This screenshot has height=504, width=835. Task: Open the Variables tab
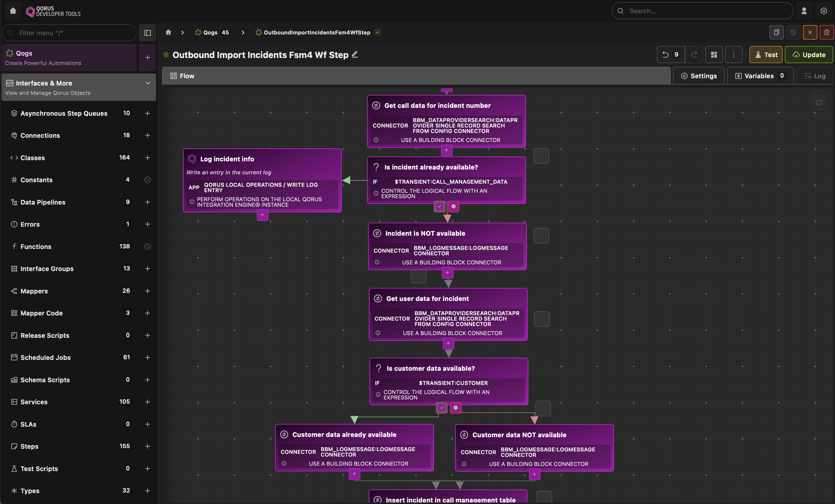[x=760, y=76]
